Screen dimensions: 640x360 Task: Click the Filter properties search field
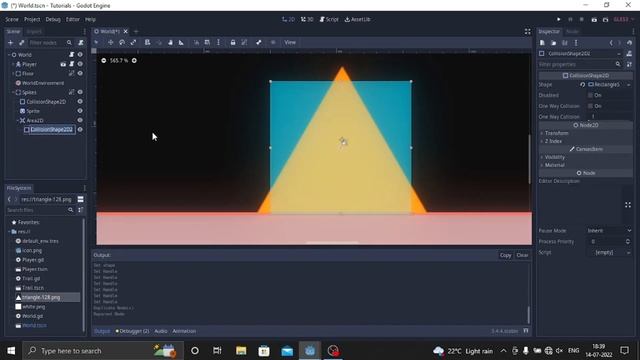[x=580, y=64]
